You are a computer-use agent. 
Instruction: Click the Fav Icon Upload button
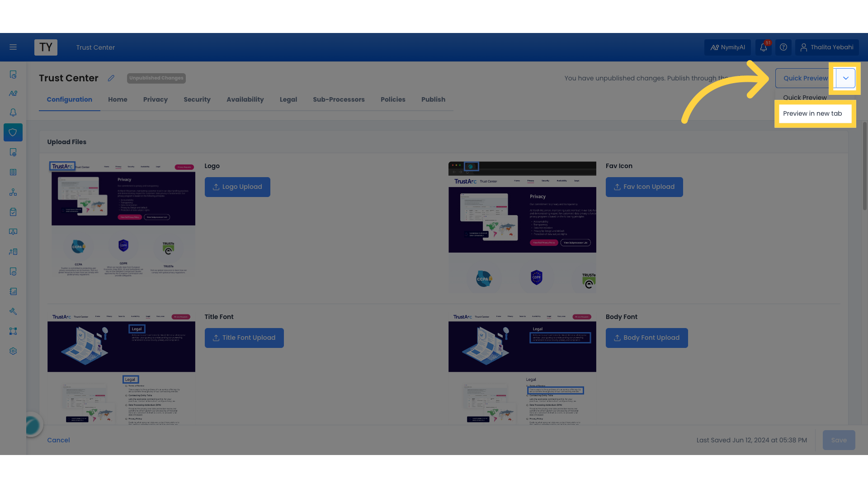pos(644,187)
